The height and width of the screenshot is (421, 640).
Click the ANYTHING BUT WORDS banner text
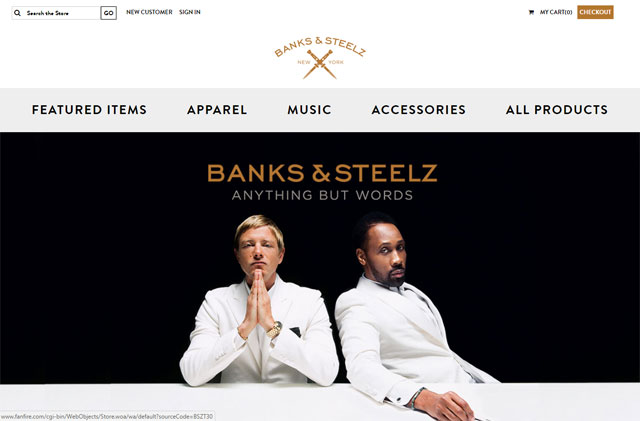pos(322,195)
